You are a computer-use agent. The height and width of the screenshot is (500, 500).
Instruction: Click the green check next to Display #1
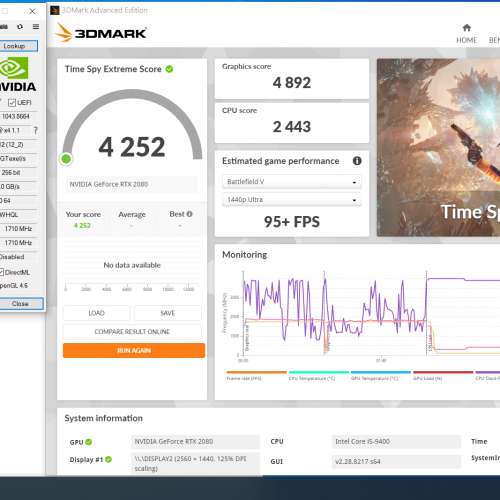tap(108, 459)
